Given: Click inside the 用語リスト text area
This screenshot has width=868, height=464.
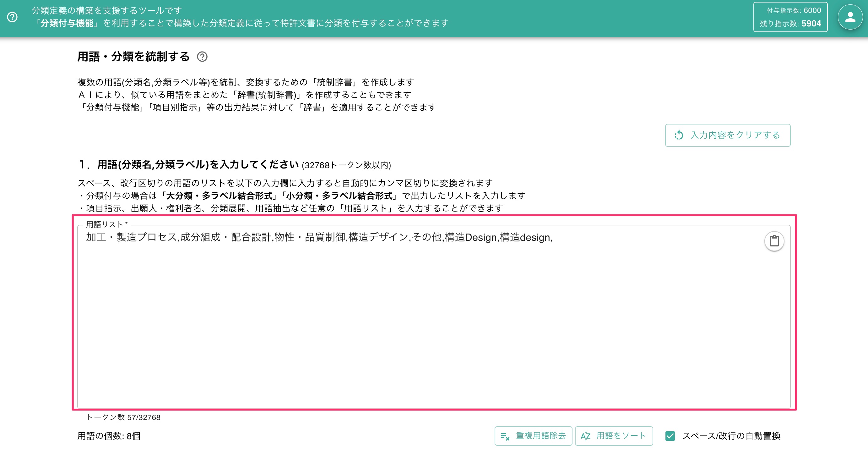Looking at the screenshot, I should click(434, 317).
